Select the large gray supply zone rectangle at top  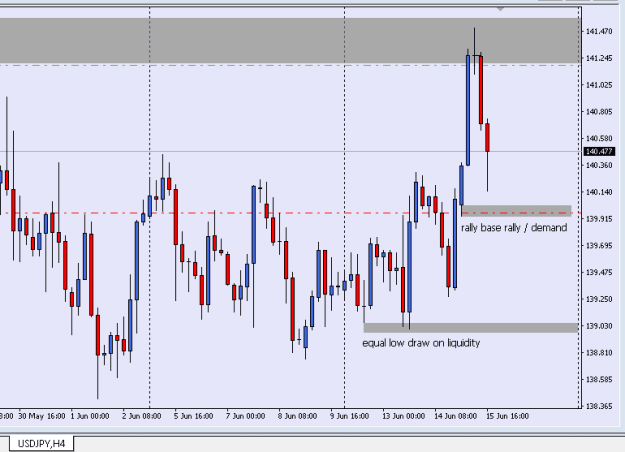coord(290,40)
